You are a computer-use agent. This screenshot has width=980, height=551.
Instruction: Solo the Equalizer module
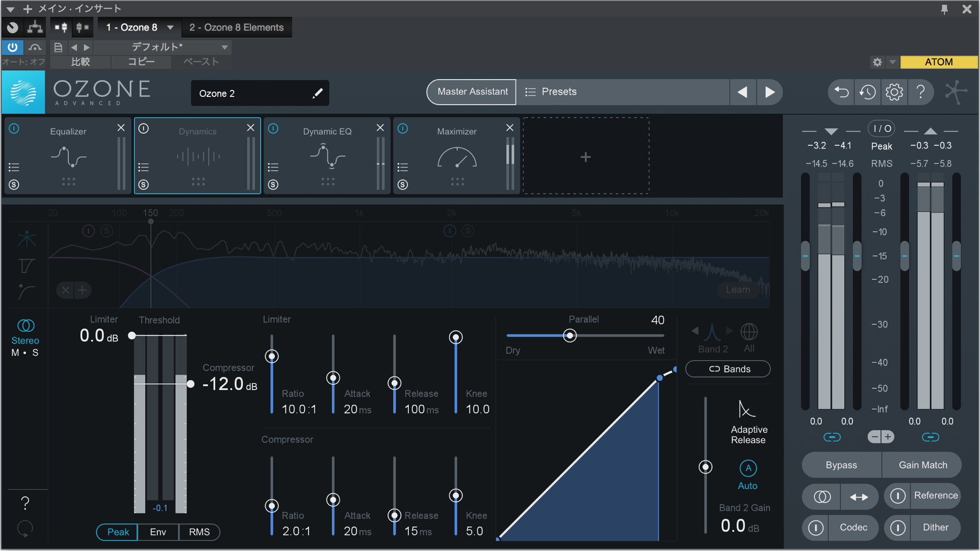click(x=14, y=184)
